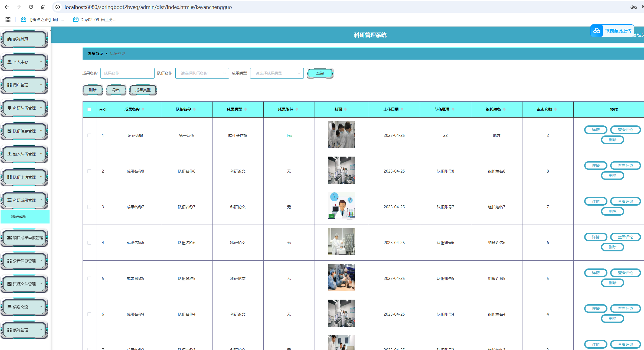Sort table by 组长姓名 column
Screen dimensions: 644x350
(504, 109)
